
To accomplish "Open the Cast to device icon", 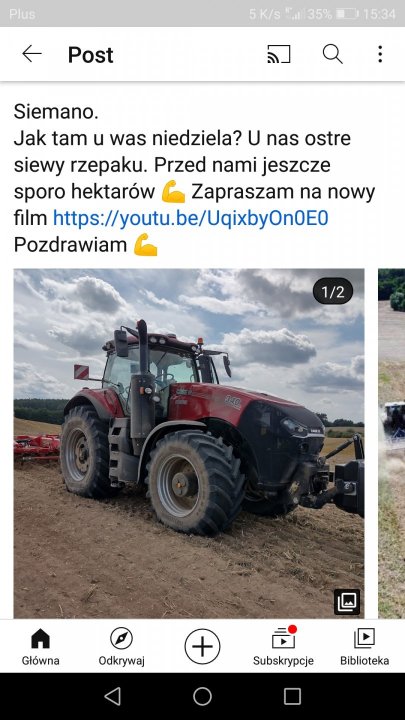I will point(279,54).
